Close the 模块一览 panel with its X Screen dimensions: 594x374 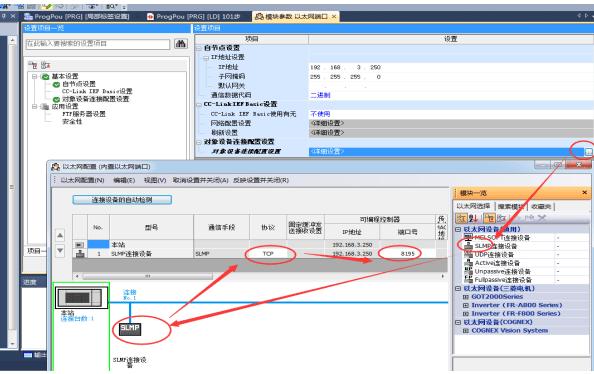585,193
